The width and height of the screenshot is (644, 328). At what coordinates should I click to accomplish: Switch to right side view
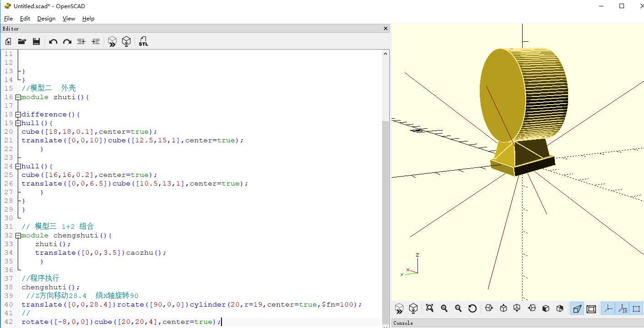(489, 308)
